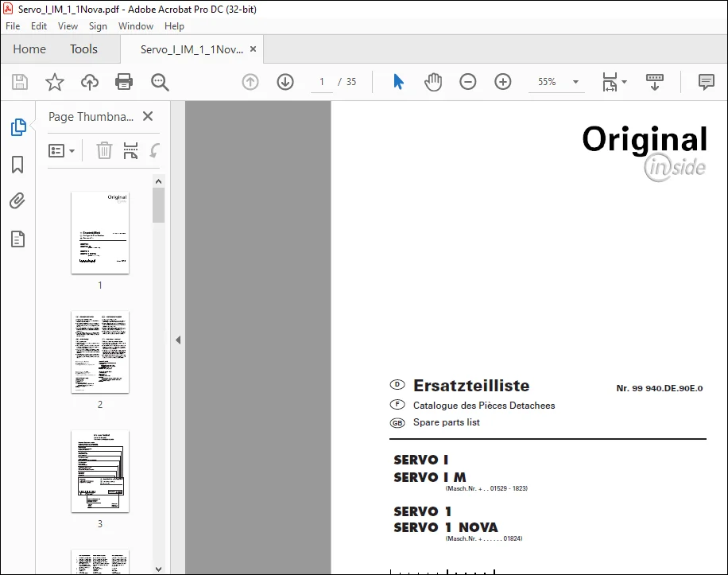Zoom in with plus icon

pos(502,82)
